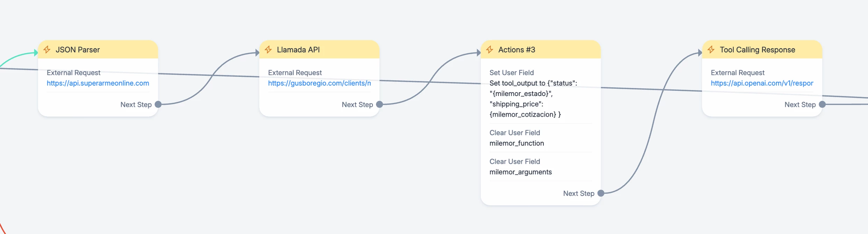Click the Actions #3 lightning bolt icon
The width and height of the screenshot is (868, 234).
click(490, 50)
